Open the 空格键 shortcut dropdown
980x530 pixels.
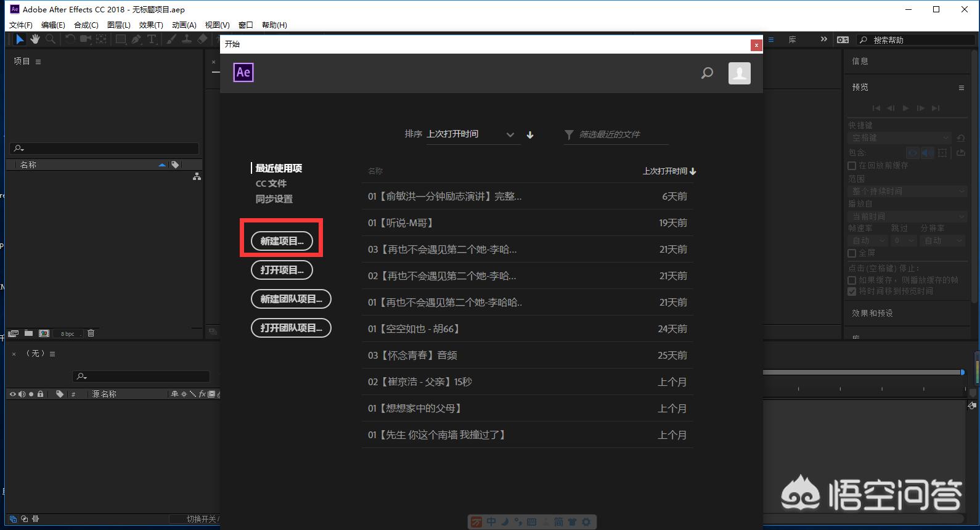coord(900,138)
